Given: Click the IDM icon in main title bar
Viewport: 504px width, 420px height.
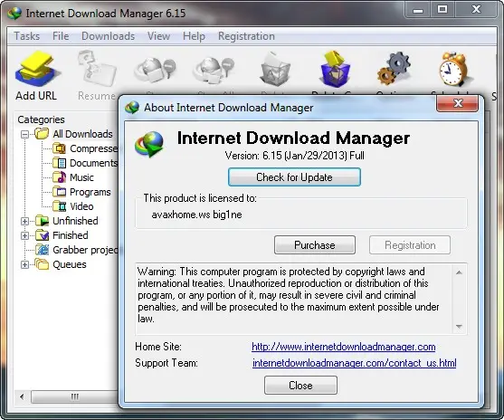Looking at the screenshot, I should pos(14,14).
